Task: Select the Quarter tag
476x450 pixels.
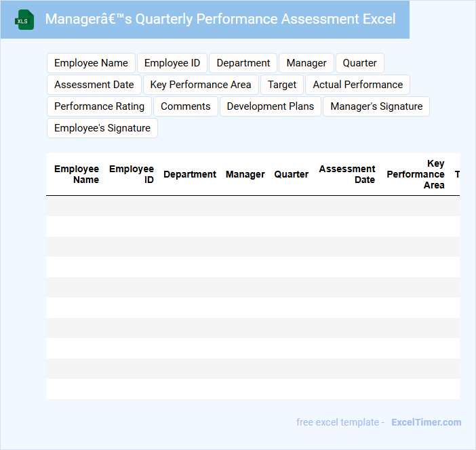Action: pyautogui.click(x=359, y=63)
